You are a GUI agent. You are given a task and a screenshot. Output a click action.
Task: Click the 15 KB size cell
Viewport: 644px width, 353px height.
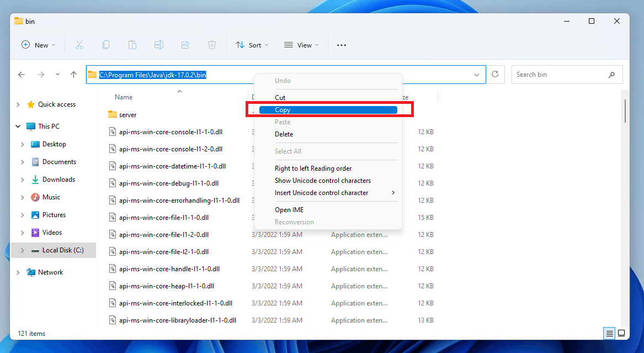pyautogui.click(x=426, y=218)
